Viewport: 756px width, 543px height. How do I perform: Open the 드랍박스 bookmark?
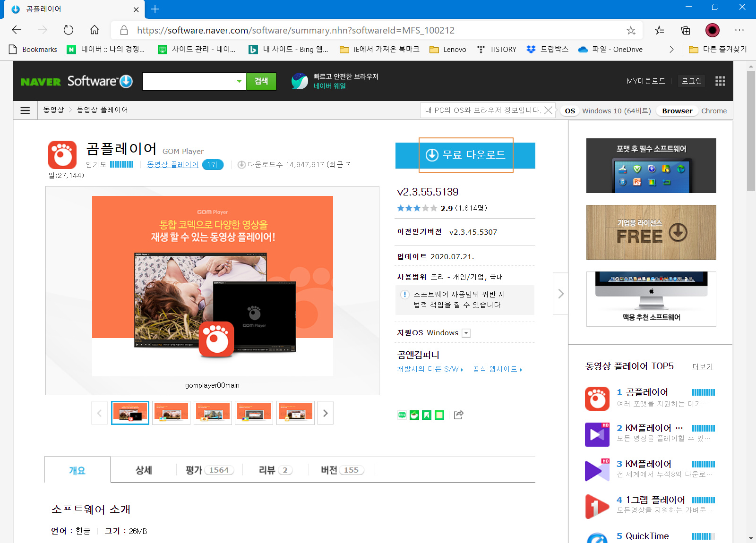(547, 50)
